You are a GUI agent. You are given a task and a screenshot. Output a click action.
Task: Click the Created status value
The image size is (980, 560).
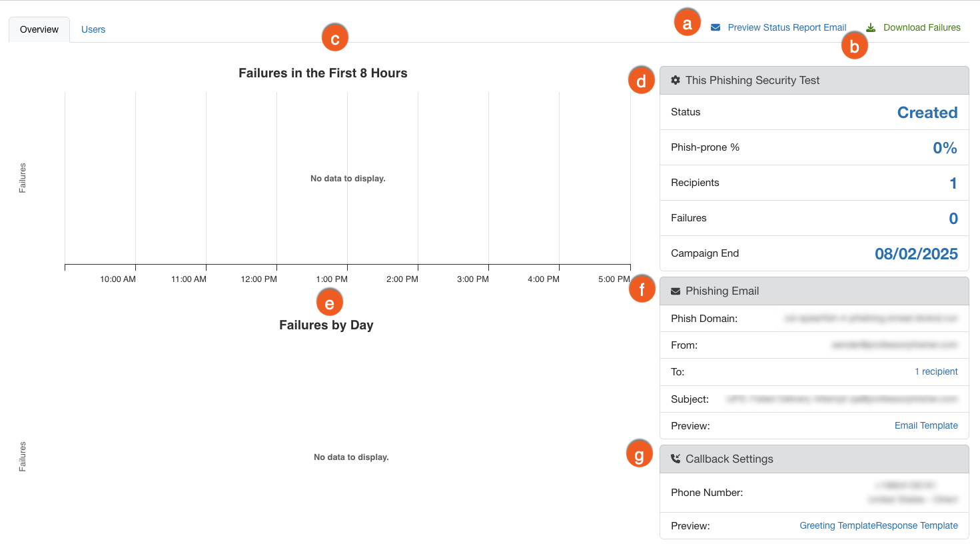928,112
